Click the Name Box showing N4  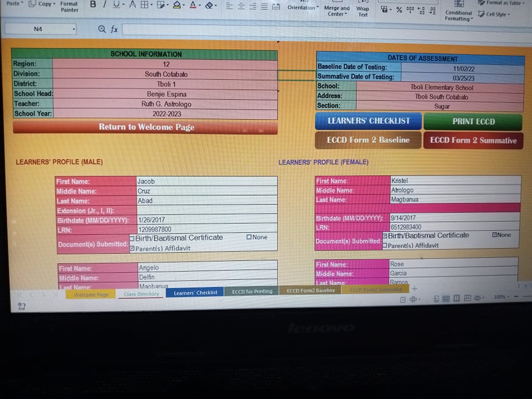(38, 29)
